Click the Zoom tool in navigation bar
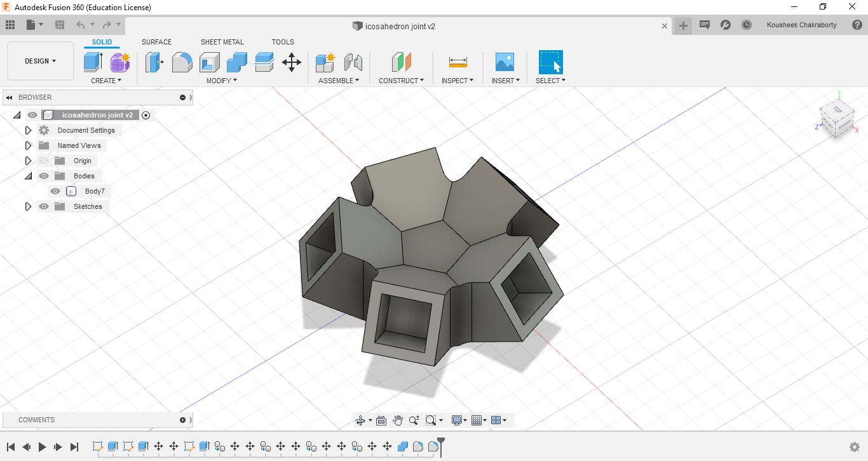868x461 pixels. pyautogui.click(x=414, y=420)
